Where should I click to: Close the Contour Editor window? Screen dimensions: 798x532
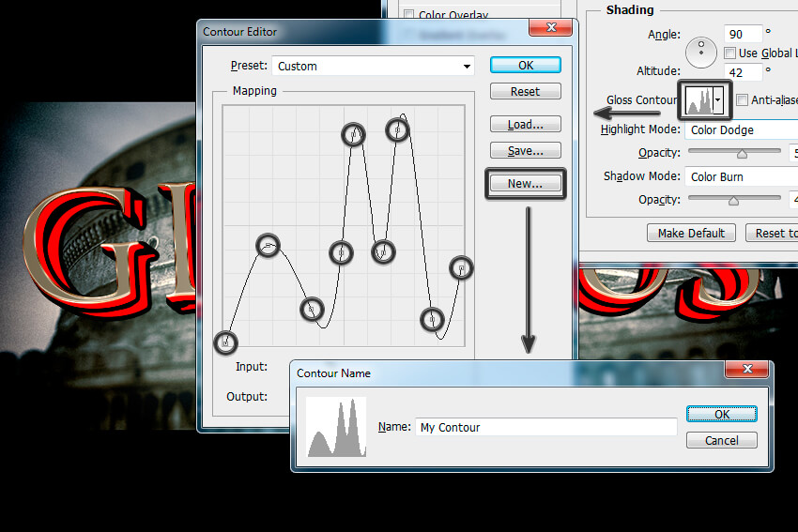(x=551, y=27)
